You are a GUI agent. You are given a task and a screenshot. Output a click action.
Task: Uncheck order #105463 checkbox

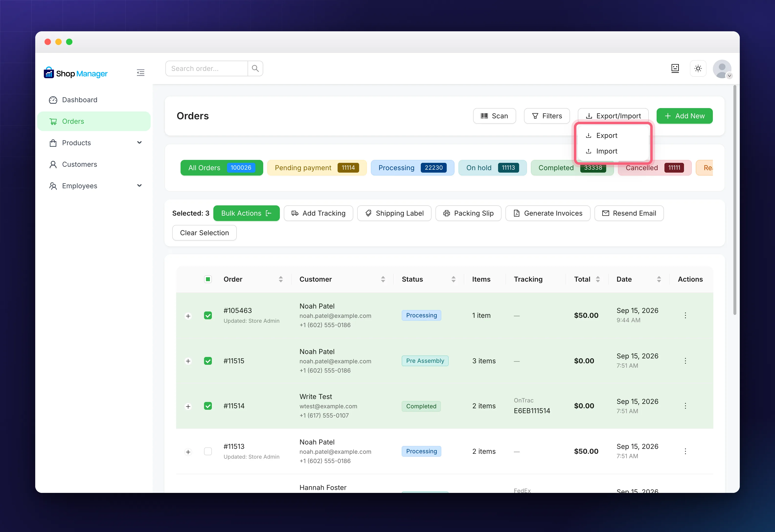pos(208,315)
